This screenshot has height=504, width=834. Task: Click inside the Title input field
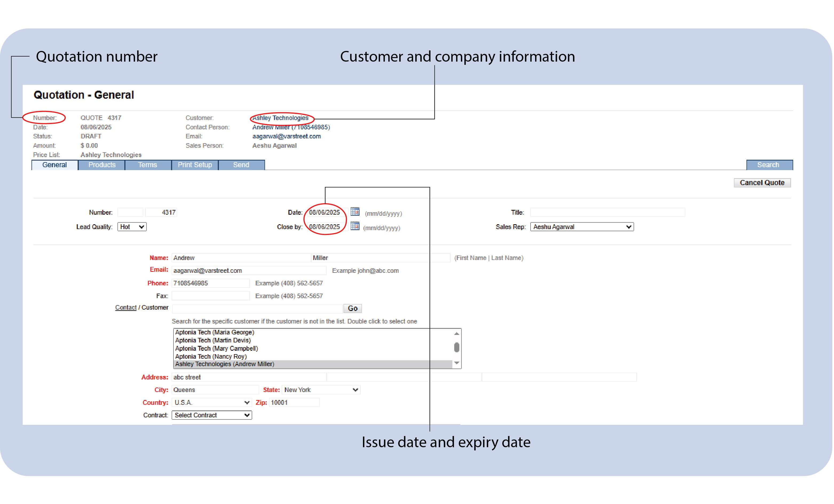(608, 212)
